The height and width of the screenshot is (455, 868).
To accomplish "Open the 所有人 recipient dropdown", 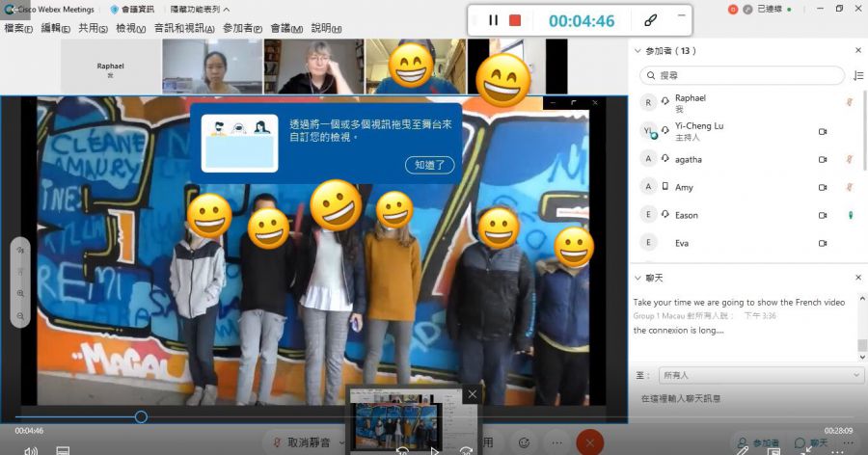I will click(761, 375).
